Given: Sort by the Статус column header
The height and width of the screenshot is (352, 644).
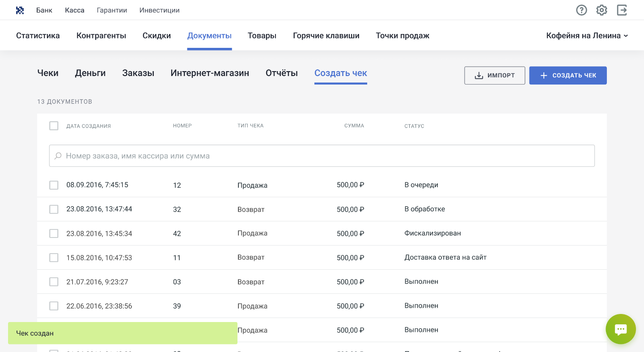Looking at the screenshot, I should click(414, 126).
